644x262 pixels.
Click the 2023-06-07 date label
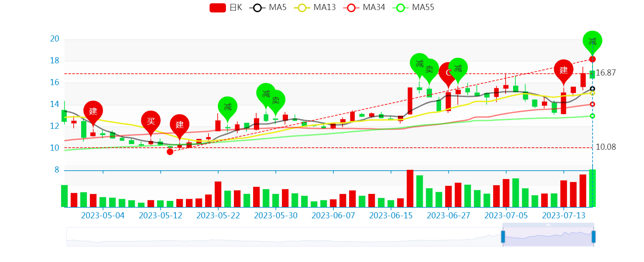[x=333, y=215]
